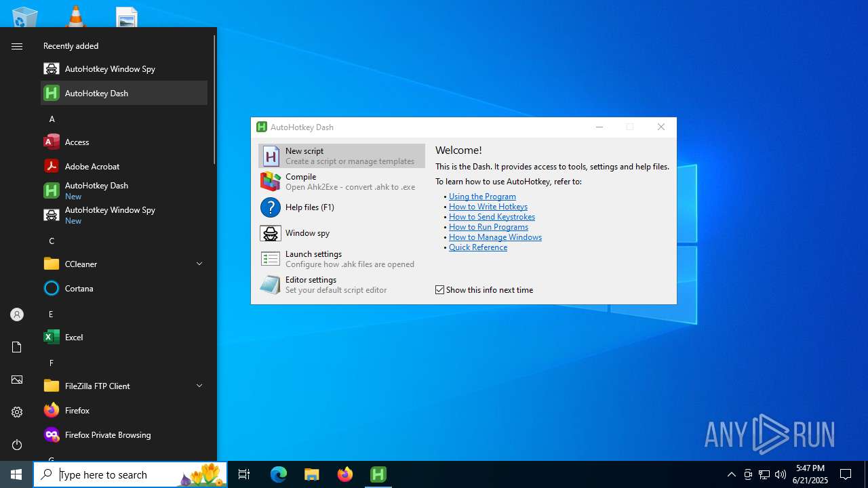868x488 pixels.
Task: Click the Windows Start button
Action: (x=16, y=474)
